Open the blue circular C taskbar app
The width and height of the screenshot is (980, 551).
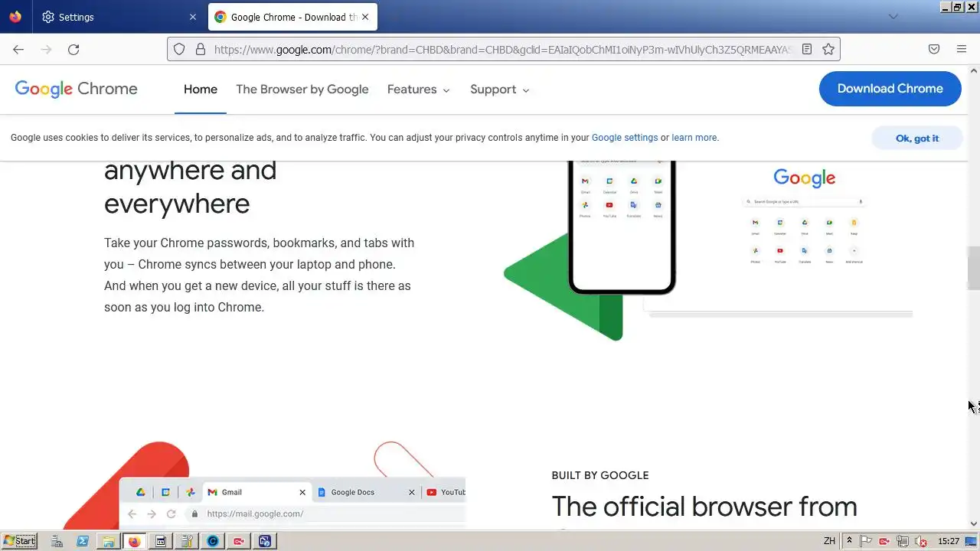(x=213, y=541)
